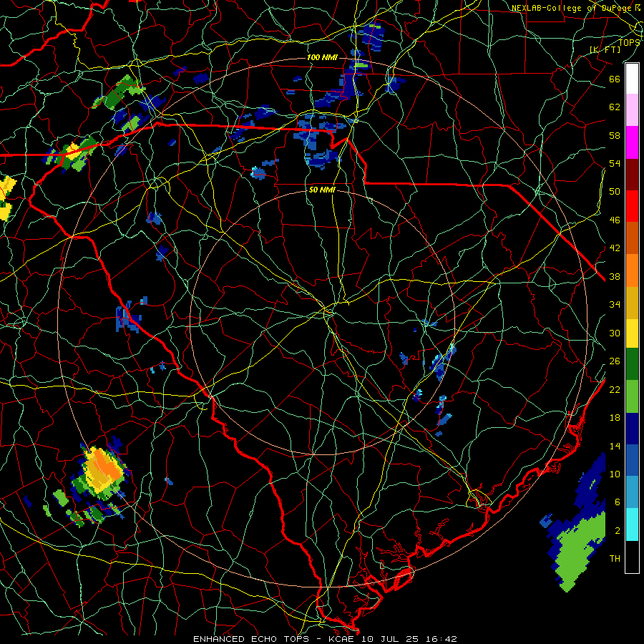Click the legend value "26"

615,361
